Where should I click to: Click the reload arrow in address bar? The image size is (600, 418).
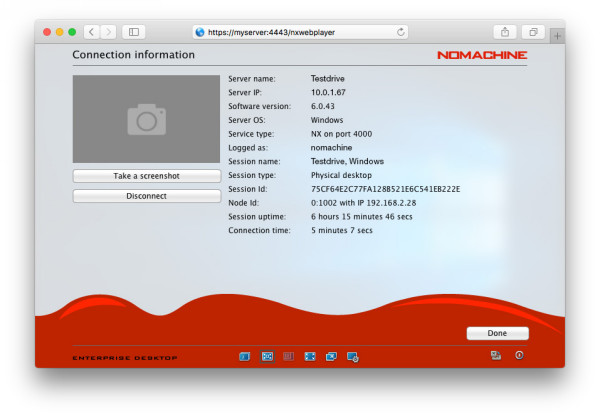pos(401,32)
